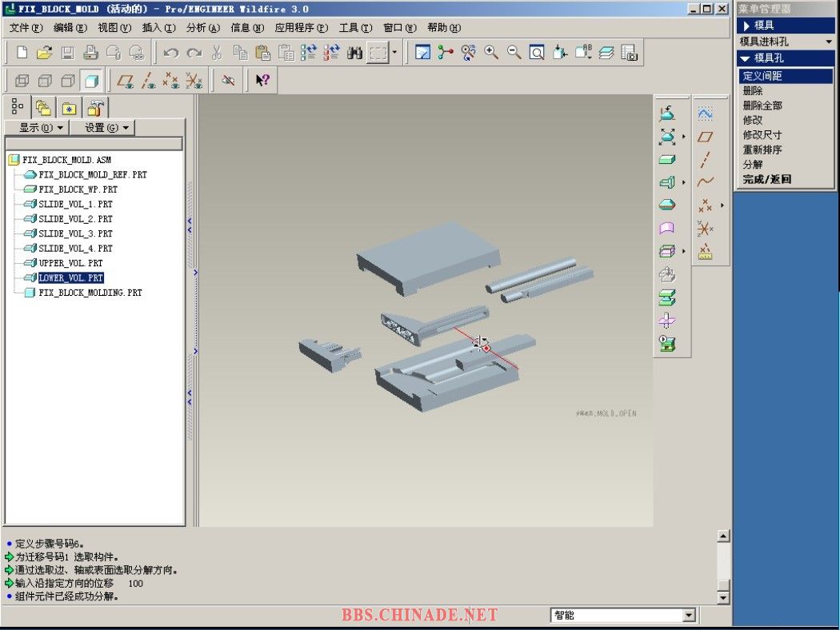This screenshot has height=630, width=840.
Task: Switch to no hidden display mode
Action: [x=67, y=81]
